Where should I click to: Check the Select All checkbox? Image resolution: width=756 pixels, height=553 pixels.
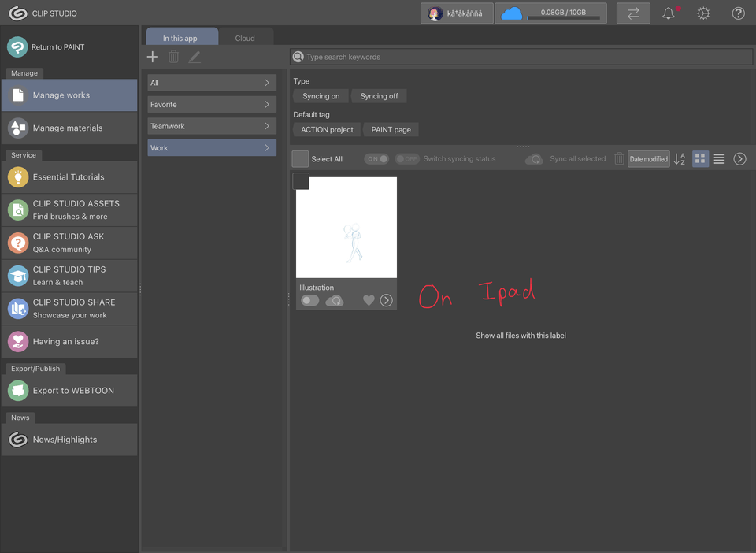pos(299,158)
